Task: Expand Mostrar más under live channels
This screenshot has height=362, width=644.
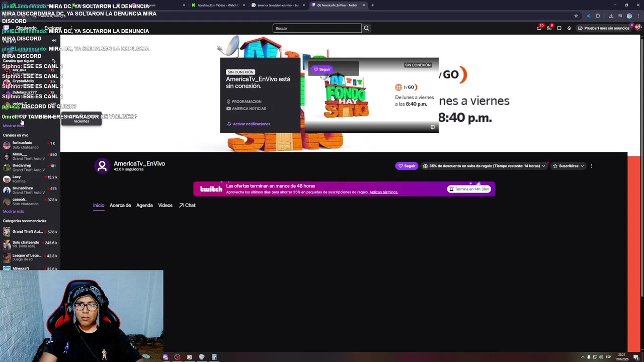Action: (x=13, y=211)
